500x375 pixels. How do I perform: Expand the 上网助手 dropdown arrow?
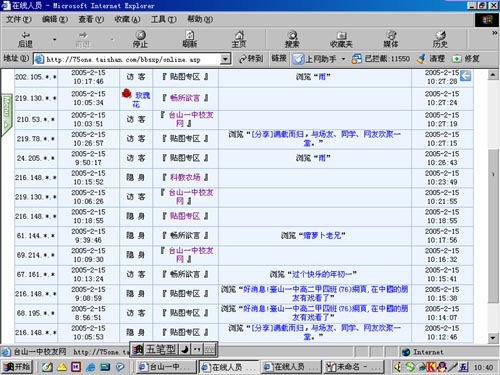(343, 59)
